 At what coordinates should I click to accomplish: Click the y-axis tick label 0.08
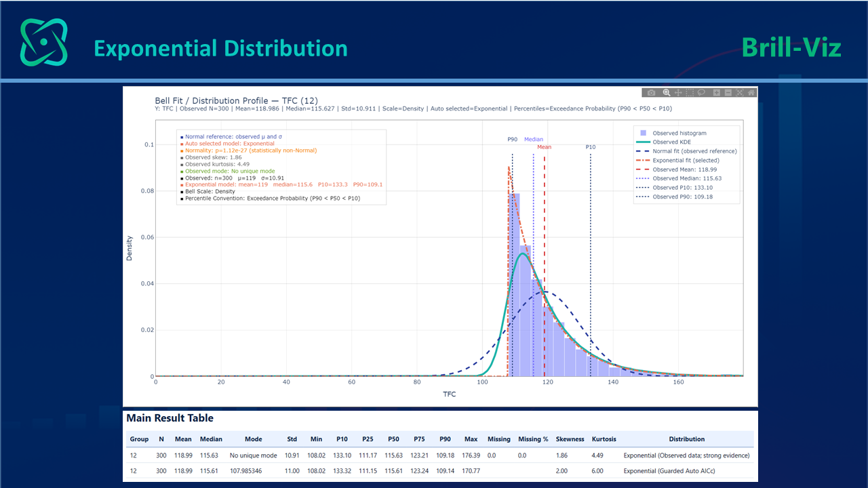(147, 191)
